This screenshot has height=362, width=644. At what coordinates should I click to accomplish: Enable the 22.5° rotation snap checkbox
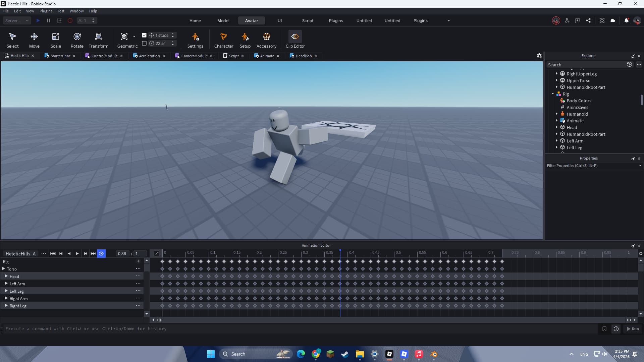pos(144,43)
